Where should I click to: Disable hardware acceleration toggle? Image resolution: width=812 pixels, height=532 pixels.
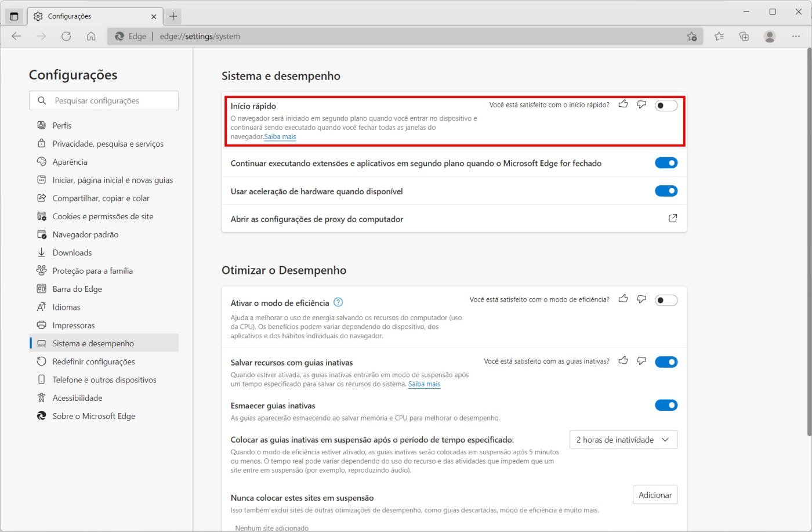coord(666,191)
